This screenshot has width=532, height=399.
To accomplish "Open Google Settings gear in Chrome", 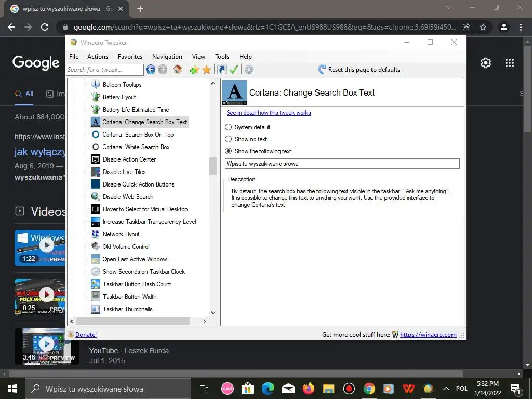I will tap(486, 63).
